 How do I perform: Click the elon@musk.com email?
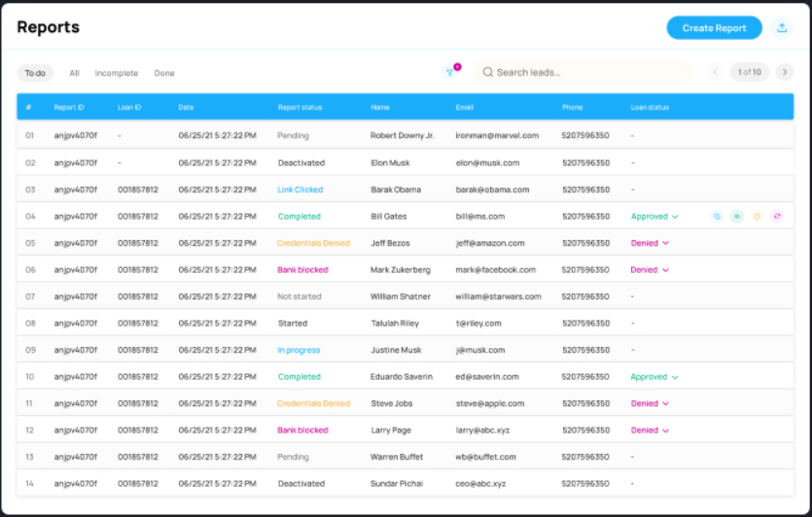pos(487,163)
